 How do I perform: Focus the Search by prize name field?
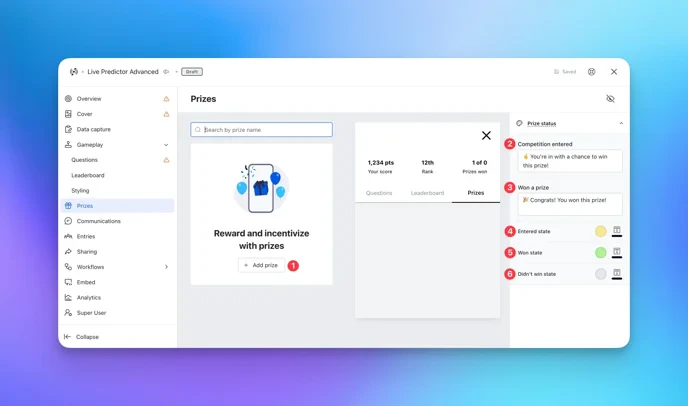pos(262,130)
